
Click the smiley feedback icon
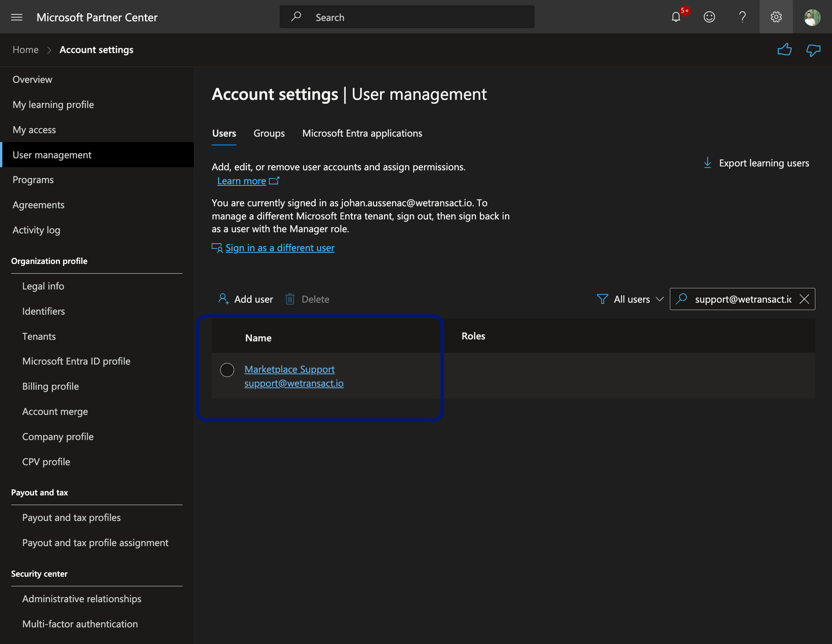click(x=709, y=17)
